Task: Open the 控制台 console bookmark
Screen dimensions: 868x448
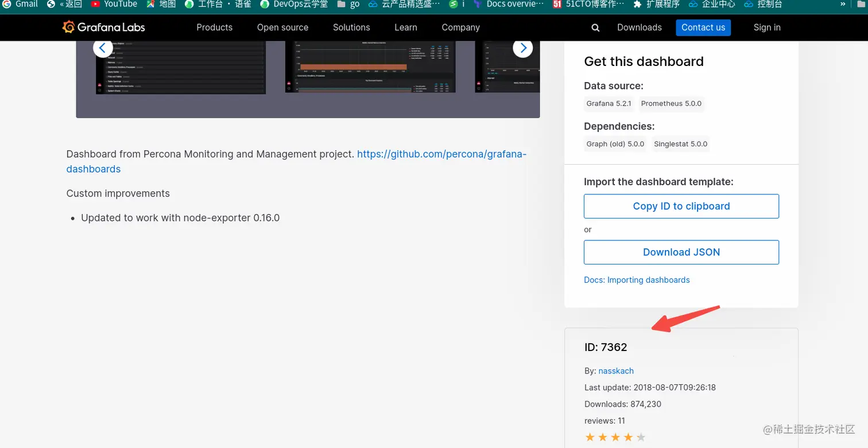Action: [763, 4]
